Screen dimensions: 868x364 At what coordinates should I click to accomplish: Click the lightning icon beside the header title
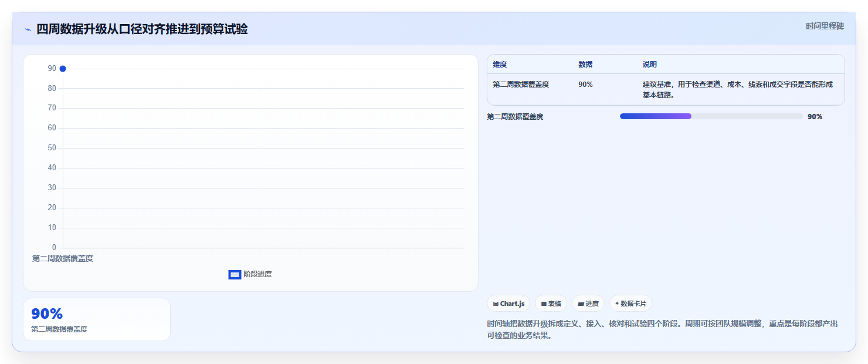[28, 29]
